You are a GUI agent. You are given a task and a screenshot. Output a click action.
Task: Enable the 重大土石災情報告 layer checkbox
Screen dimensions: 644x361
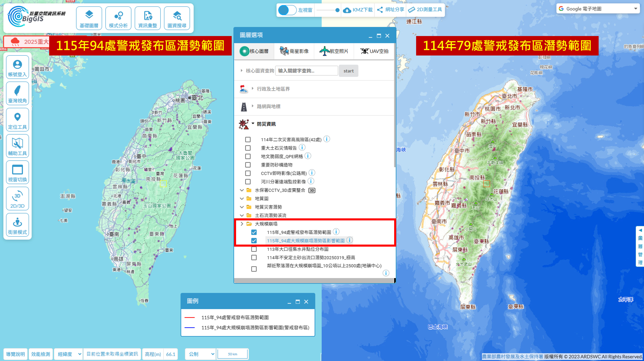point(248,148)
